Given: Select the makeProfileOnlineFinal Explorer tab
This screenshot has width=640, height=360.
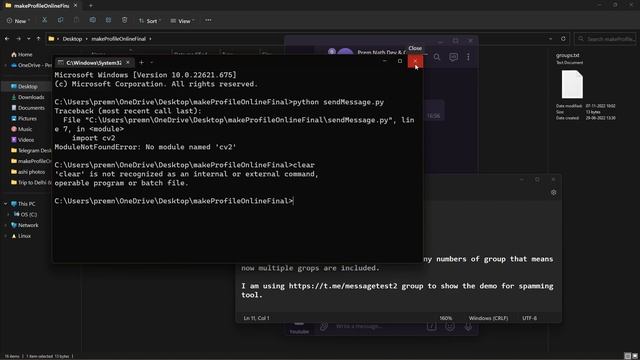Looking at the screenshot, I should pos(42,6).
